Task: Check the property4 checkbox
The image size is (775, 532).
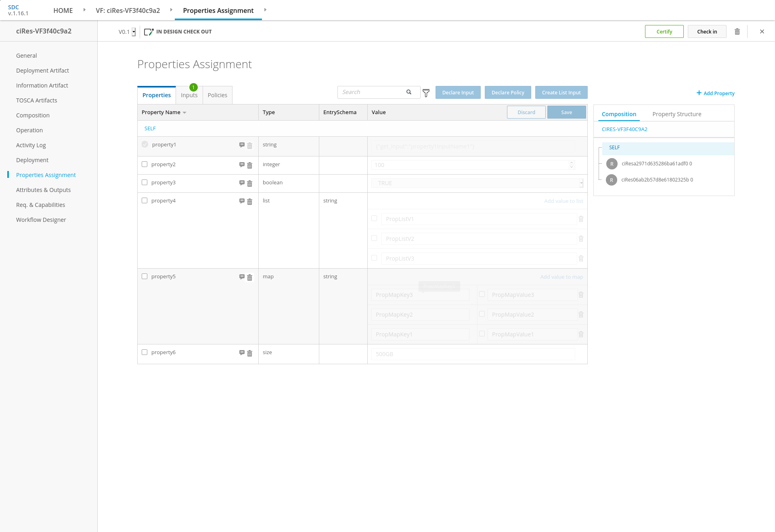Action: pos(145,200)
